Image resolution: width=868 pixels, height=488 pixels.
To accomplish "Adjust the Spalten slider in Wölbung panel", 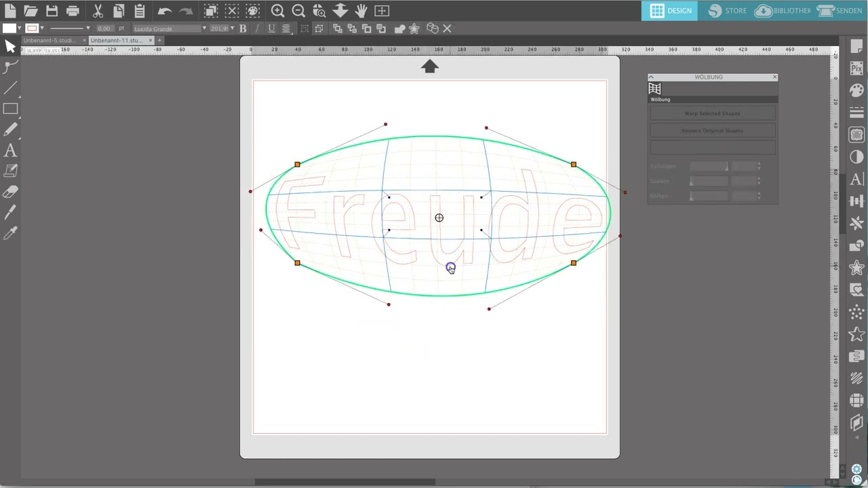I will click(x=709, y=182).
